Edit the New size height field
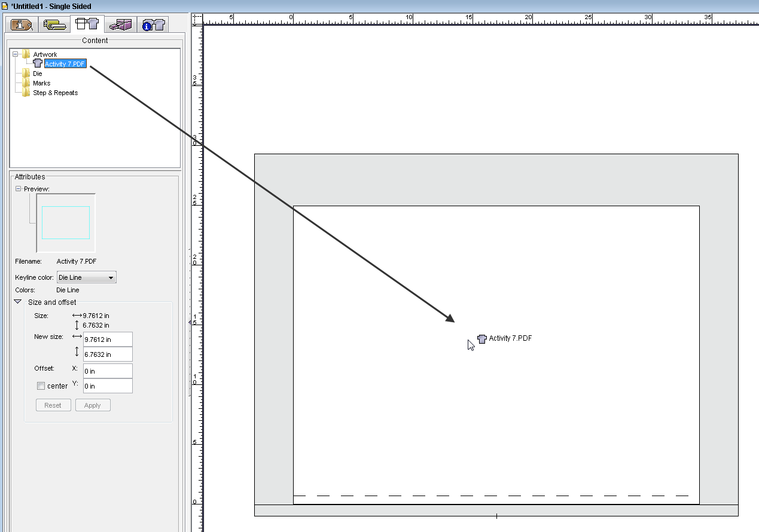The image size is (759, 532). 108,354
